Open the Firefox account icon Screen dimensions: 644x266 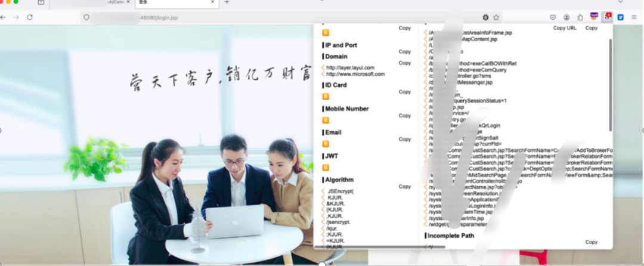point(566,17)
